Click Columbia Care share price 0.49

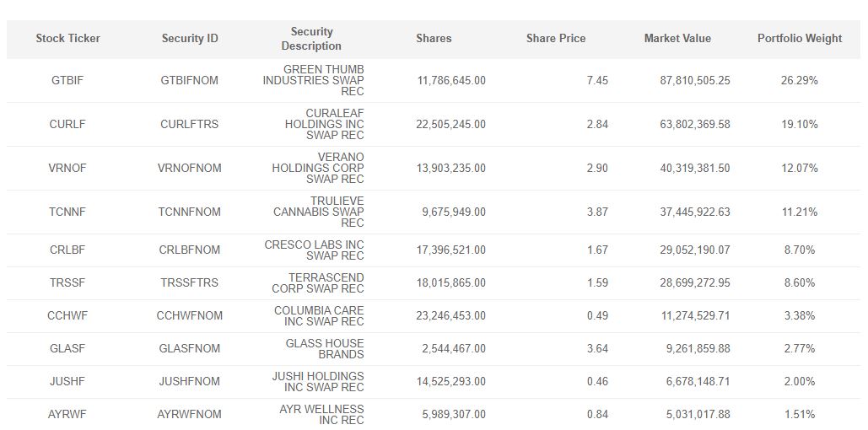point(597,315)
